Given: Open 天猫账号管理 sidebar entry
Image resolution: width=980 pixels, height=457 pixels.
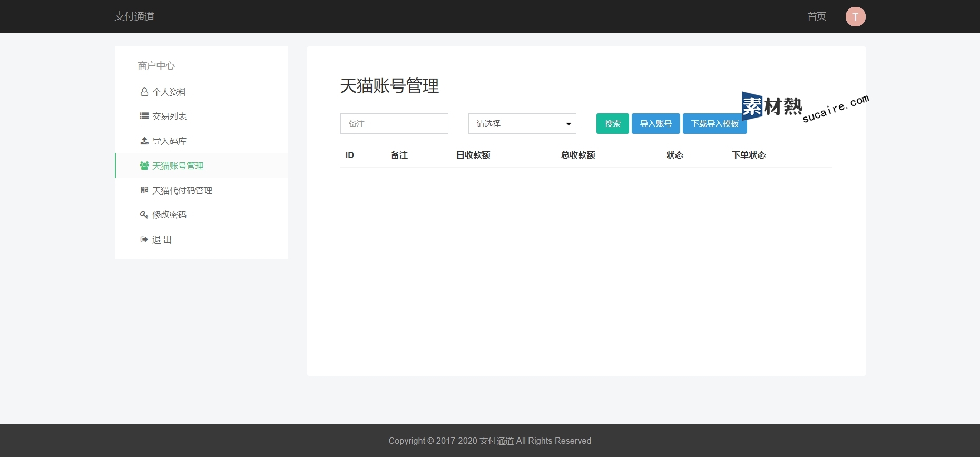Looking at the screenshot, I should [201, 166].
